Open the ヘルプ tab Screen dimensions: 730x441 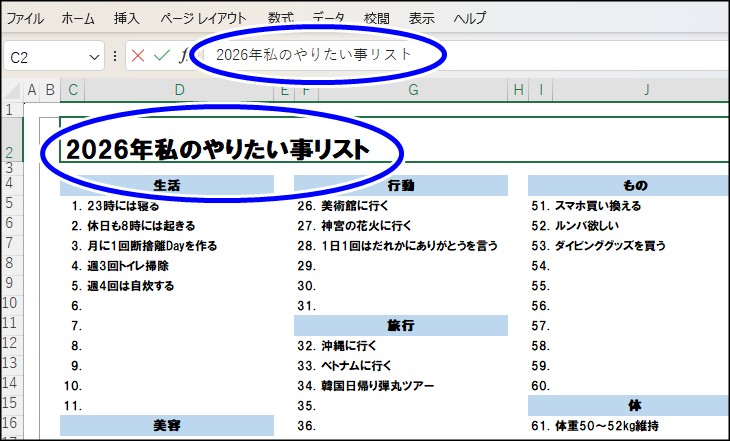(x=470, y=19)
